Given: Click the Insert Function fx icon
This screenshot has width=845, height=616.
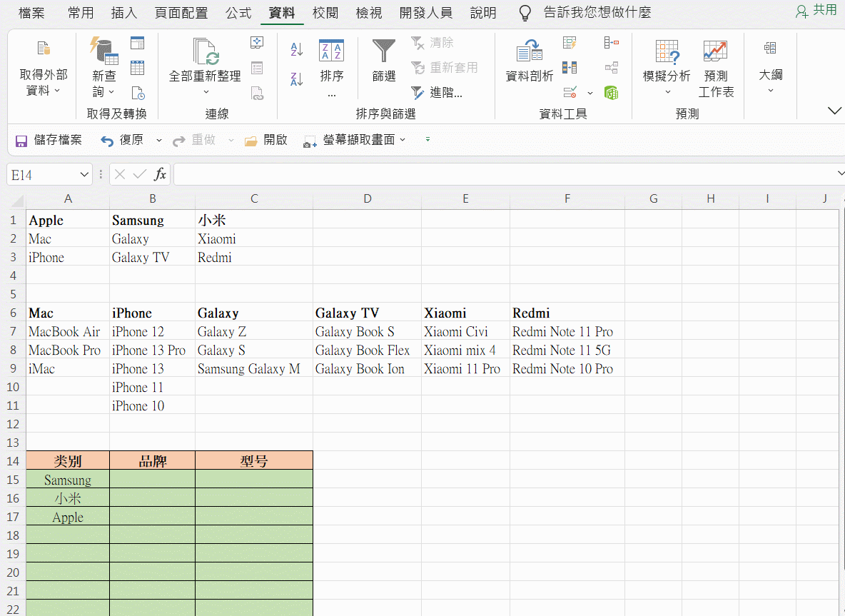Looking at the screenshot, I should click(160, 174).
